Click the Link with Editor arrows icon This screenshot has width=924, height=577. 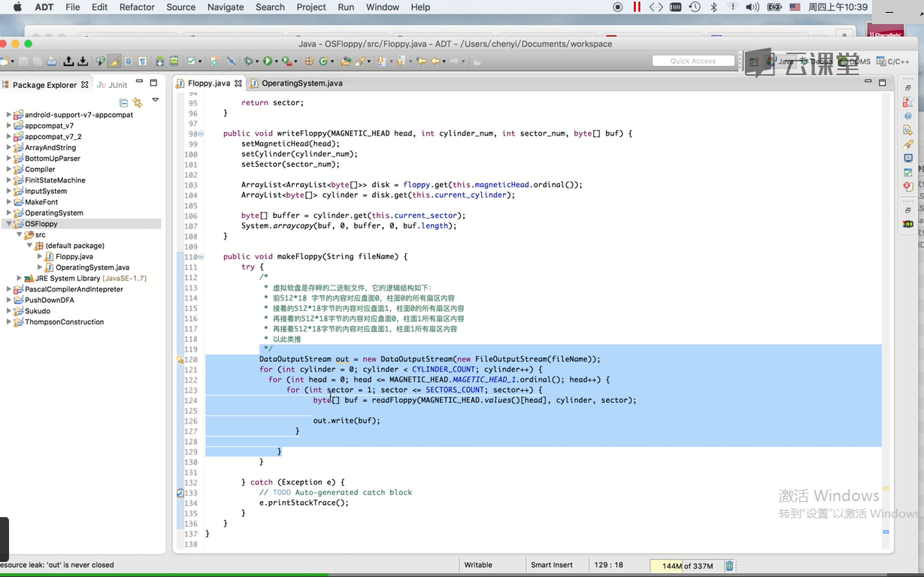138,102
